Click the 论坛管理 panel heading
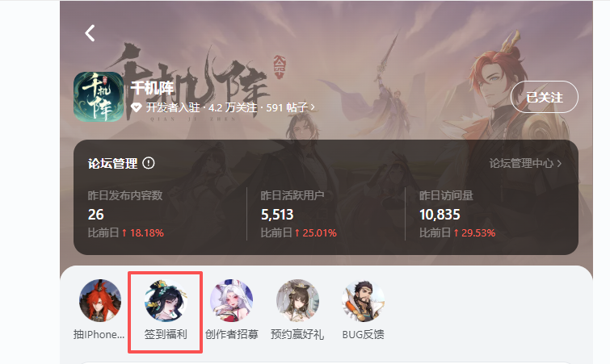The width and height of the screenshot is (610, 364). tap(113, 164)
